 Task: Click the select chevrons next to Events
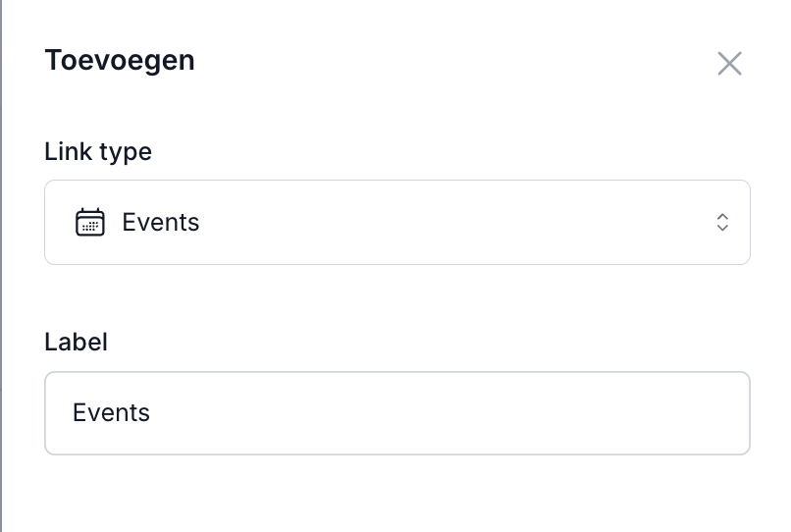(x=722, y=223)
